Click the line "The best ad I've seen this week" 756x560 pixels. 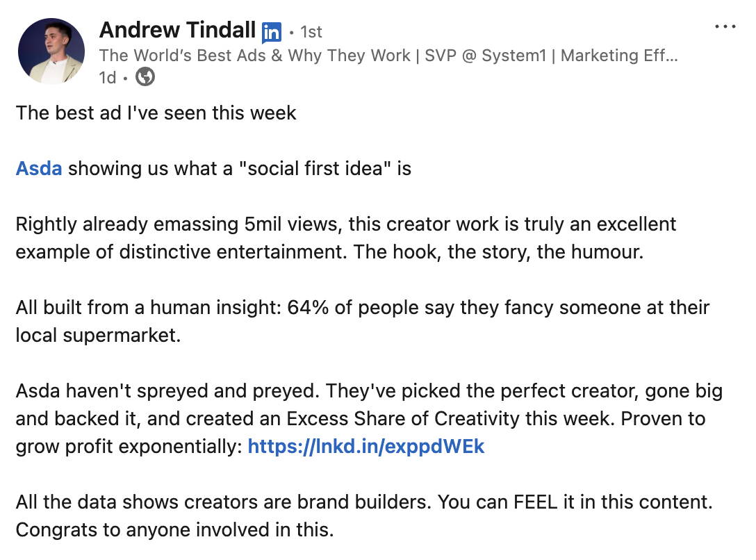pyautogui.click(x=156, y=113)
